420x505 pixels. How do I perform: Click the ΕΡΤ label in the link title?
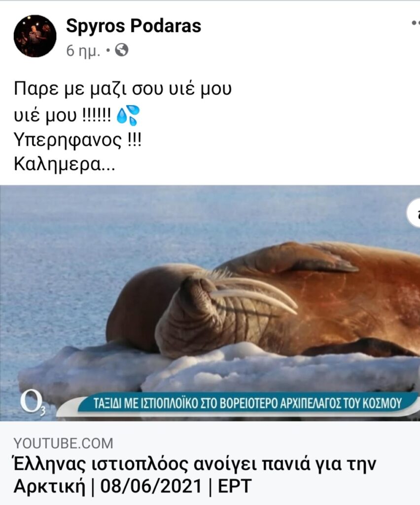(235, 486)
